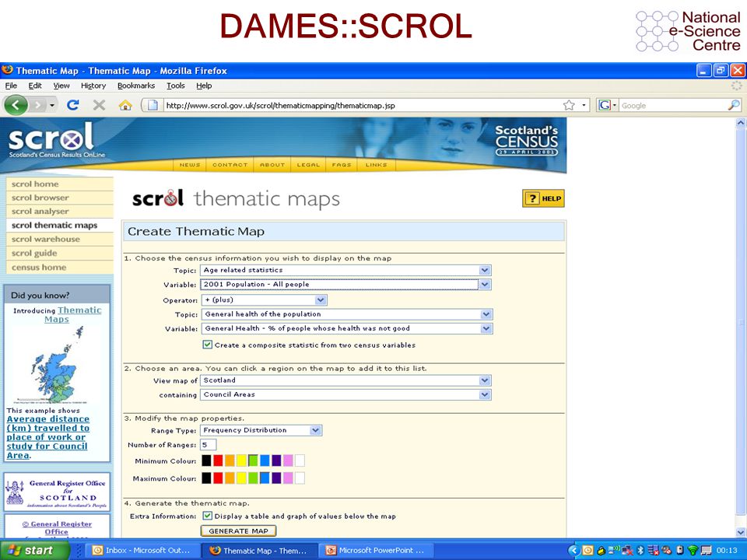Click the page icon beside the URL

153,105
